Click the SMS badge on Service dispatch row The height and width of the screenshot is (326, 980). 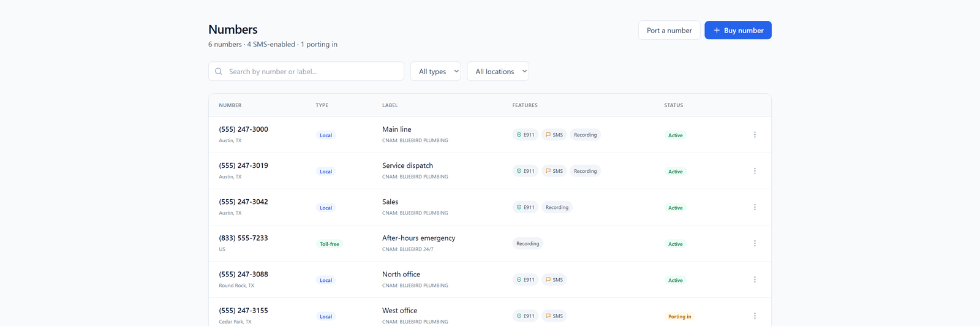point(554,171)
